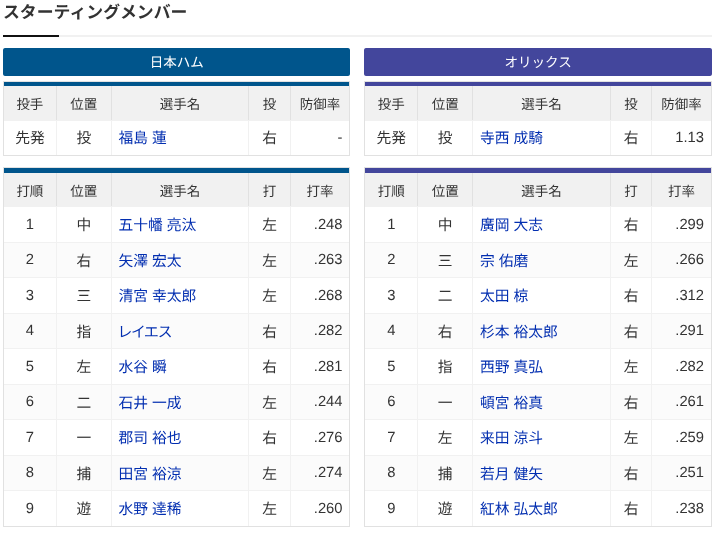Select 廣岡 大志's batting average .299
The height and width of the screenshot is (534, 717).
(x=689, y=224)
